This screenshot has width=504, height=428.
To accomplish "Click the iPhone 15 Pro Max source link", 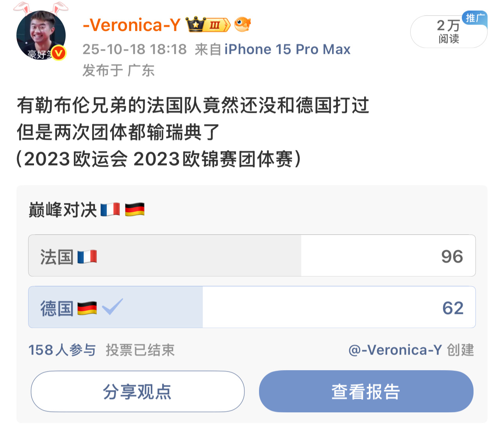I will (x=288, y=49).
